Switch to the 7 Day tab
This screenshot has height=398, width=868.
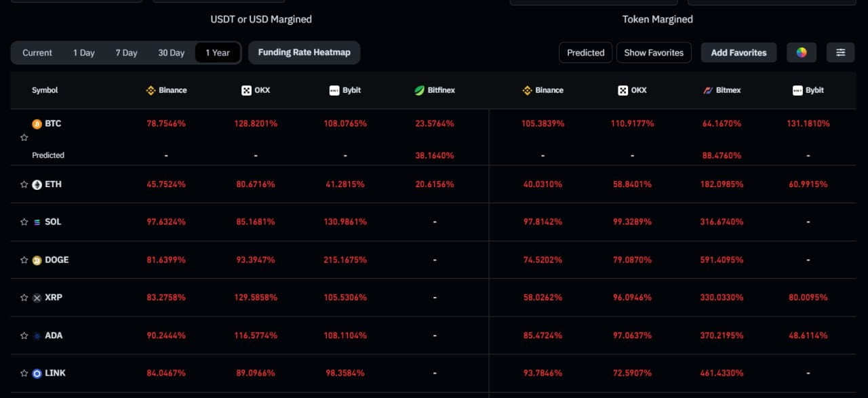(x=126, y=52)
